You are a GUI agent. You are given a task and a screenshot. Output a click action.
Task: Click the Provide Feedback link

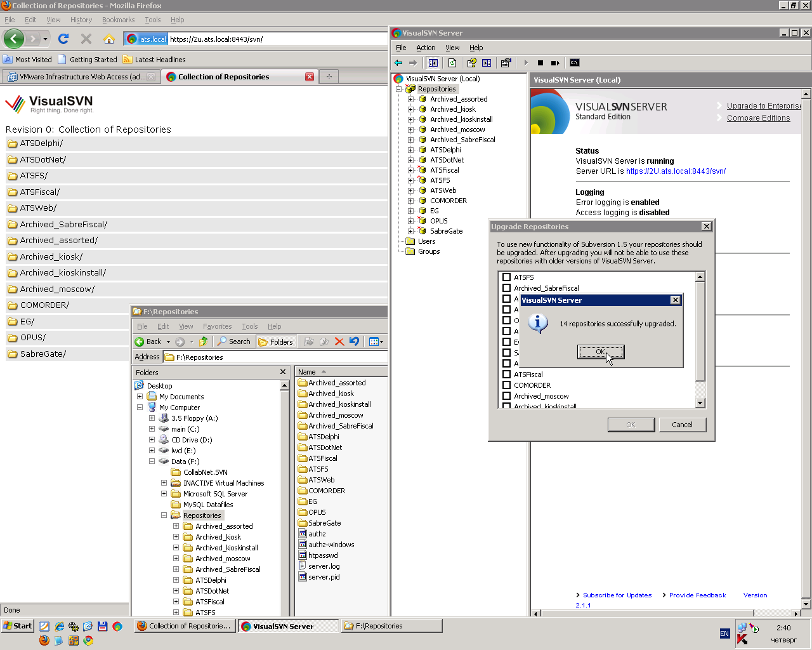pos(697,595)
